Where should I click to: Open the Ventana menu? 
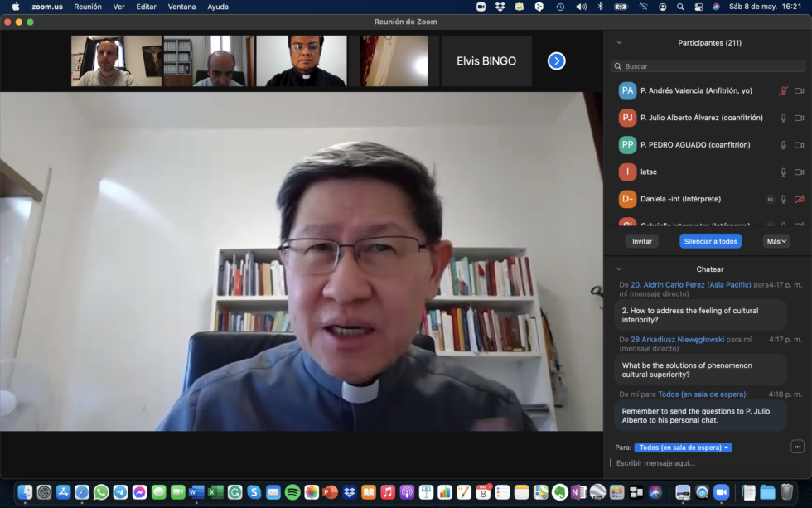pos(181,7)
